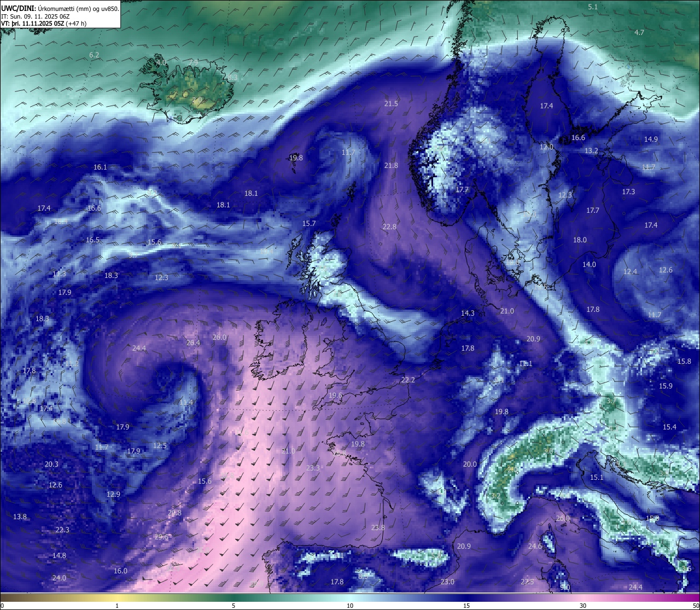Viewport: 700px width, 610px height.
Task: Click the 6.2 value label
Action: point(94,55)
